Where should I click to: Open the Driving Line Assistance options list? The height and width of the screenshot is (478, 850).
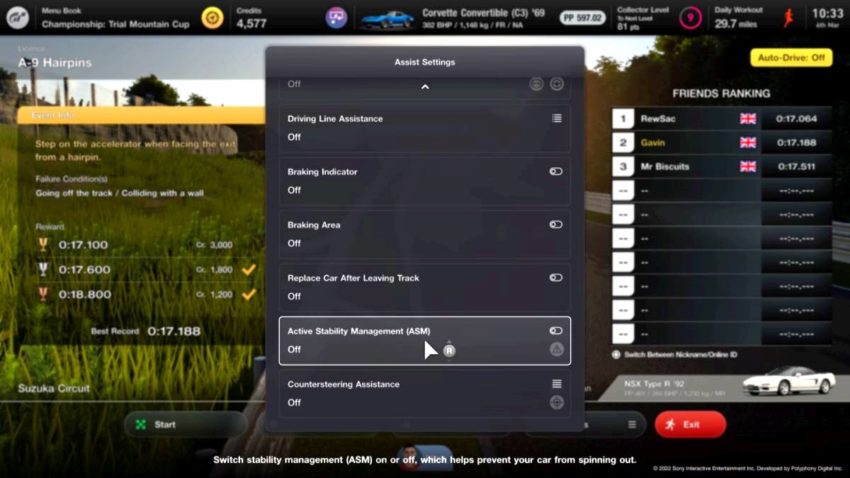[556, 119]
